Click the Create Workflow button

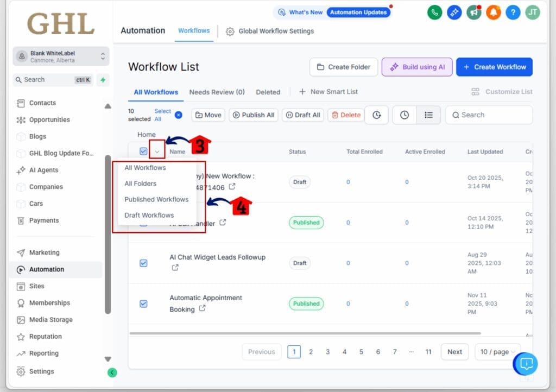[x=494, y=66]
